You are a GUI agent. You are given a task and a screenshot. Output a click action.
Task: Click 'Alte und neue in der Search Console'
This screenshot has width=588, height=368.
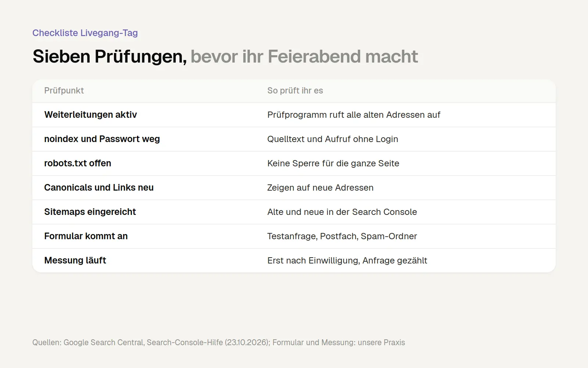click(x=342, y=212)
